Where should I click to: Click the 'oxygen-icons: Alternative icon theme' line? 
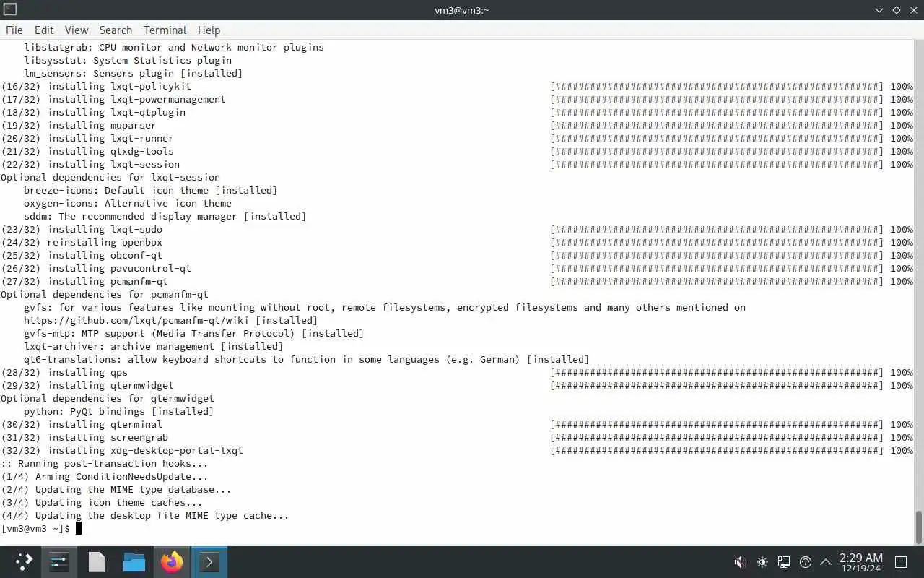128,203
